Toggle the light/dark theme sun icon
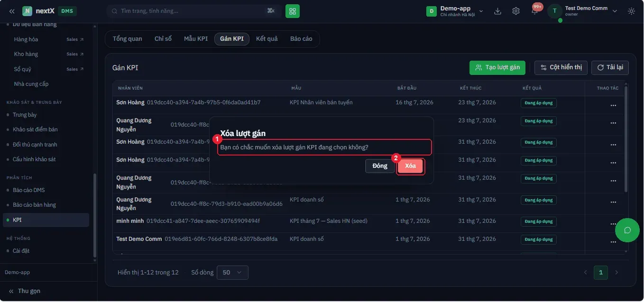This screenshot has width=644, height=302. pos(631,11)
